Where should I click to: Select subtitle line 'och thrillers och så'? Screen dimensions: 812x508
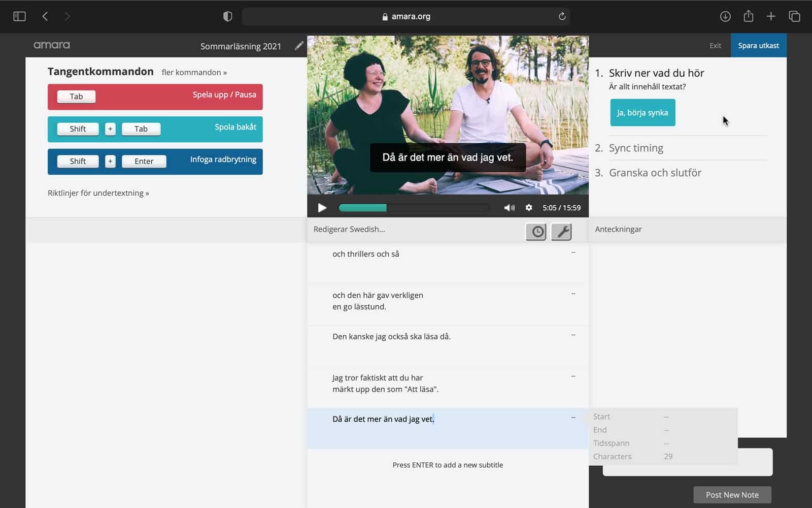click(365, 254)
